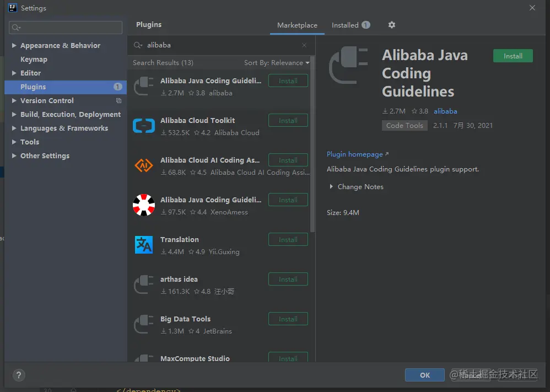Screen dimensions: 550x392
Task: Select arthas idea plugin title
Action: tap(179, 279)
